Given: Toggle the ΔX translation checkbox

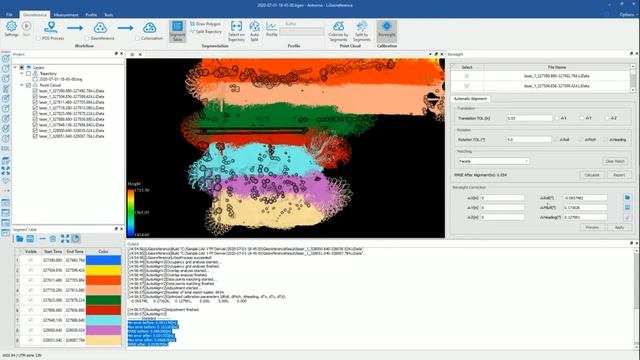Looking at the screenshot, I should tap(557, 118).
